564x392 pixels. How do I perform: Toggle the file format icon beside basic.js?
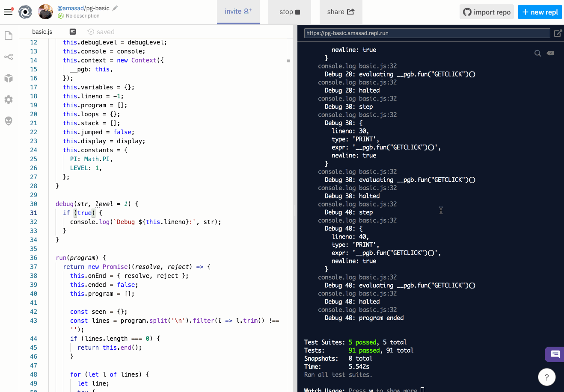[x=73, y=32]
